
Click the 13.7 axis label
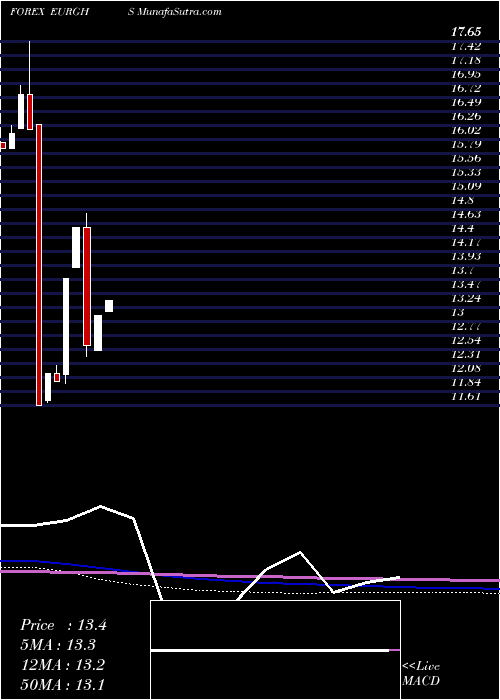463,270
